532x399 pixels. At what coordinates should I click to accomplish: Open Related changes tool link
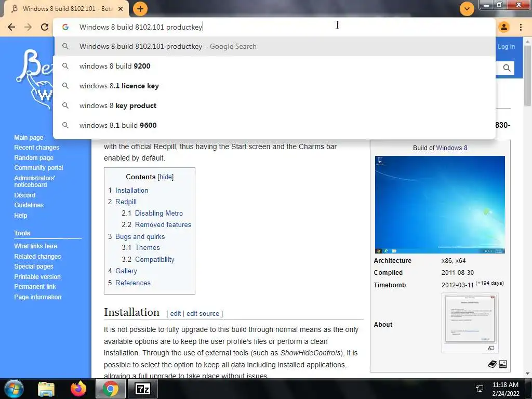[x=37, y=257]
